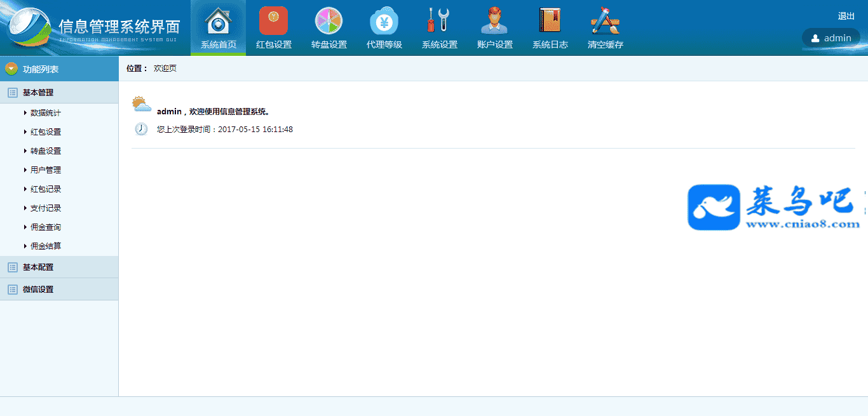Click the admin user button

pyautogui.click(x=831, y=38)
